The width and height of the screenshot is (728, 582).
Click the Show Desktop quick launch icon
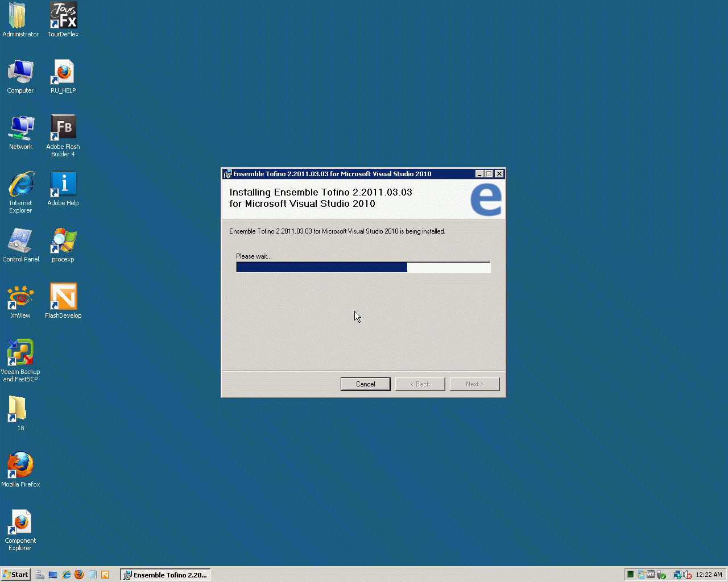[53, 575]
